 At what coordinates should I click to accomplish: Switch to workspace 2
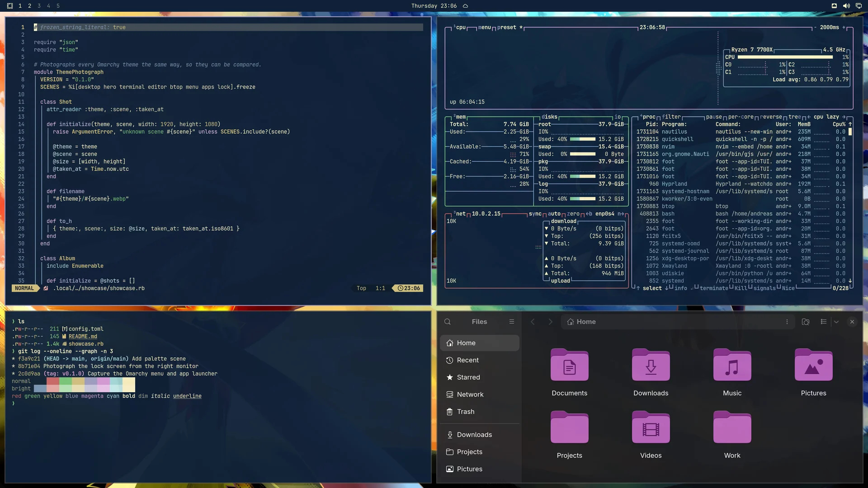tap(29, 6)
